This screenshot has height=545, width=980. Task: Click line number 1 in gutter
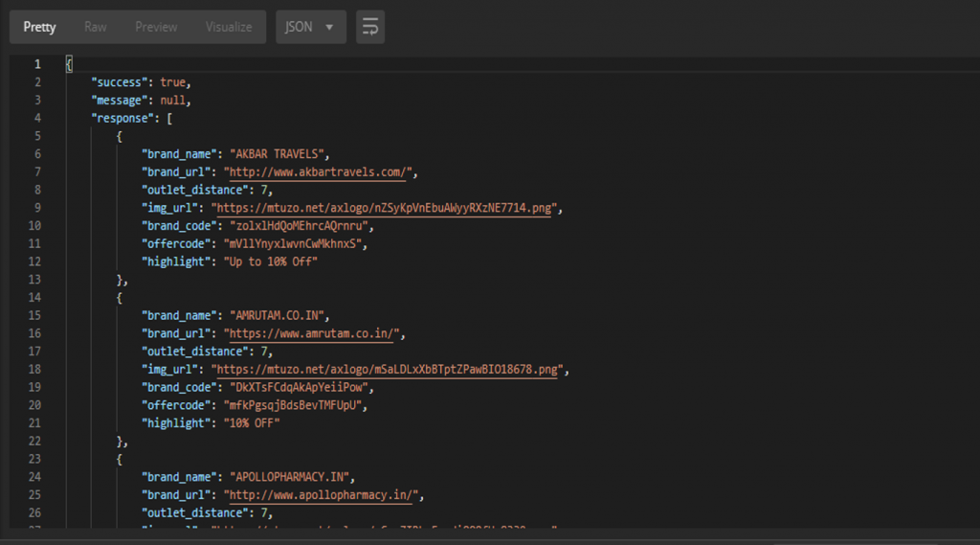(x=37, y=64)
